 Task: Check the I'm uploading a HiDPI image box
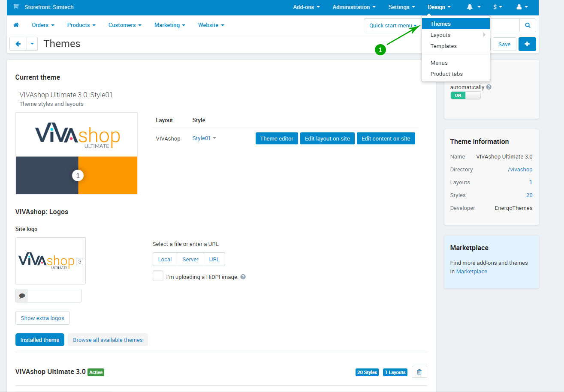coord(158,276)
